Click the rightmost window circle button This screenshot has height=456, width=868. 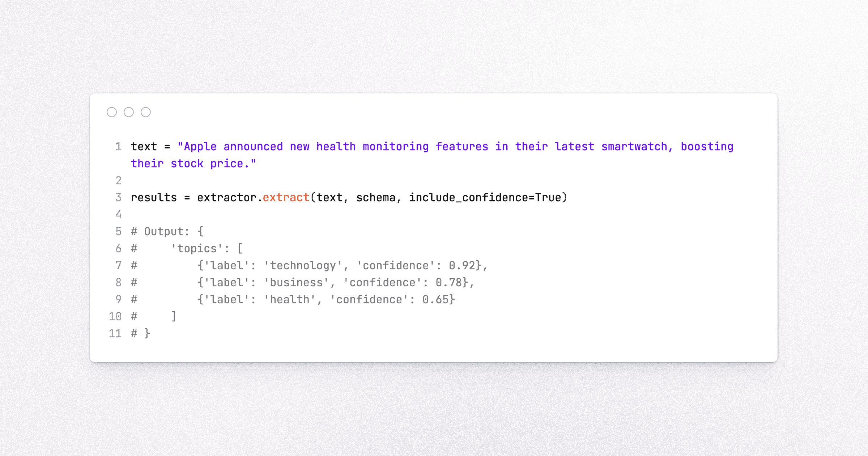coord(146,112)
